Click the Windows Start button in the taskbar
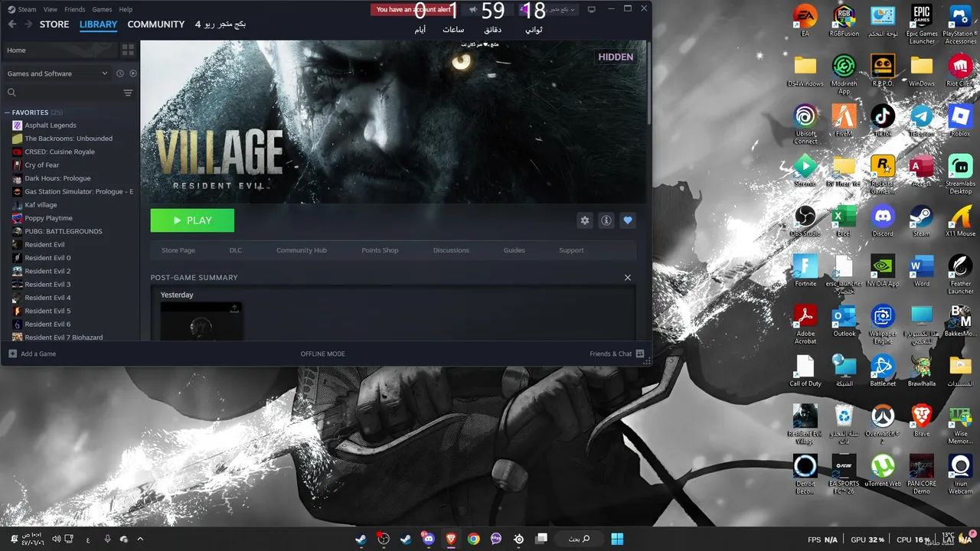Image resolution: width=980 pixels, height=551 pixels. 617,539
